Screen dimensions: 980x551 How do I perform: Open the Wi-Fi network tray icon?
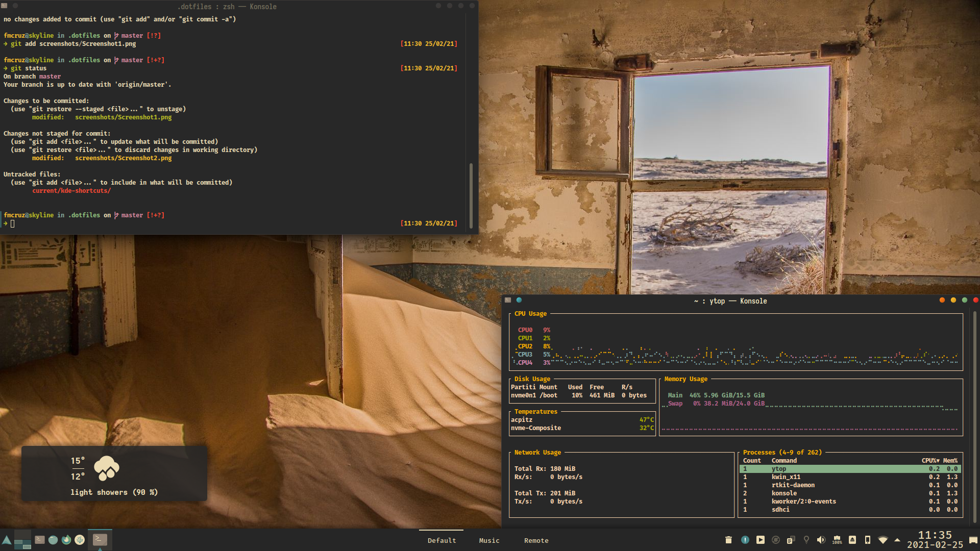click(883, 540)
